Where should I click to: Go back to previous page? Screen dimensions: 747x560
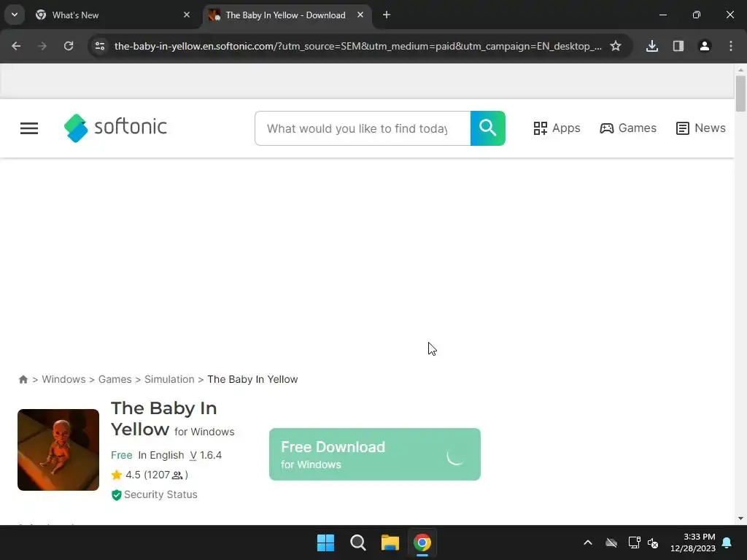pyautogui.click(x=16, y=46)
